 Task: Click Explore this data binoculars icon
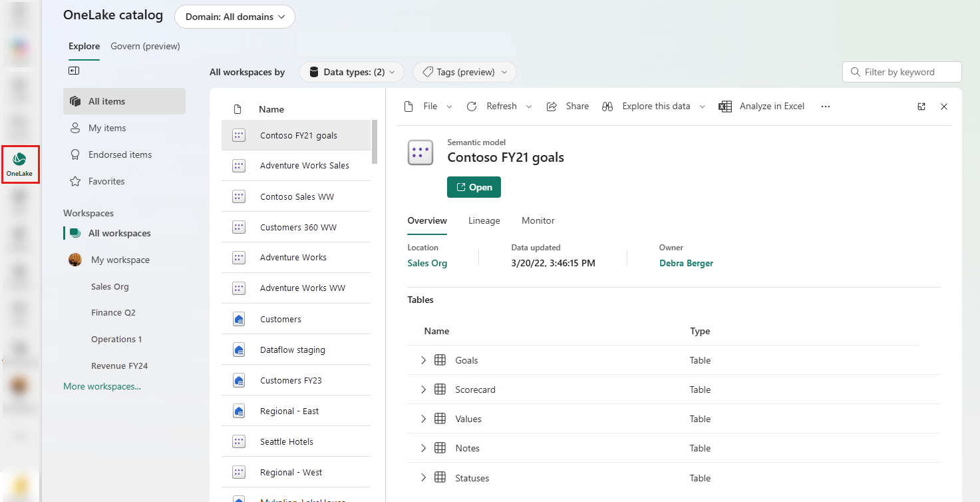[x=607, y=107]
